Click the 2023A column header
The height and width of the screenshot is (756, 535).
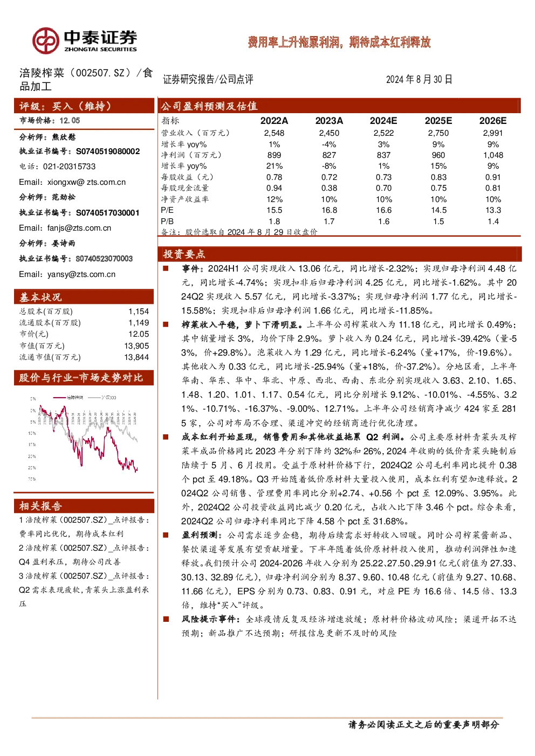(329, 121)
